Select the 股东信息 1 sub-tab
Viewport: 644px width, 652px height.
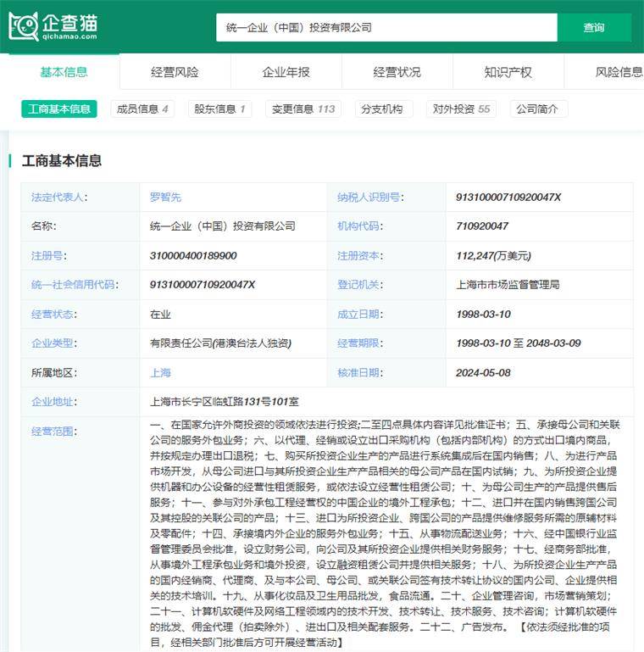pos(219,109)
